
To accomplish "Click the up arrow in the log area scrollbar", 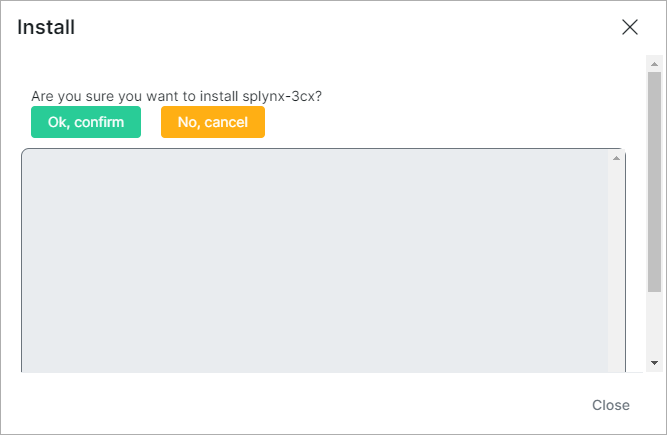I will 616,158.
